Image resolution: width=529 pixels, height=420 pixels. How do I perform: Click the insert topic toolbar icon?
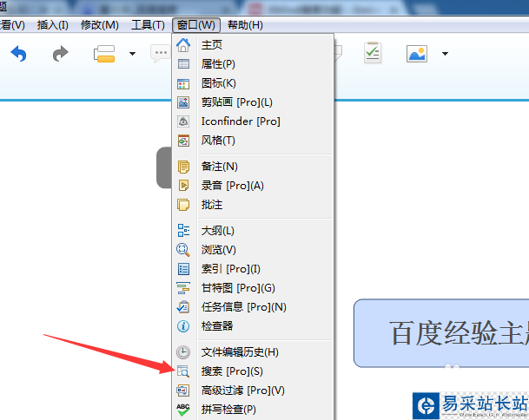tap(104, 54)
